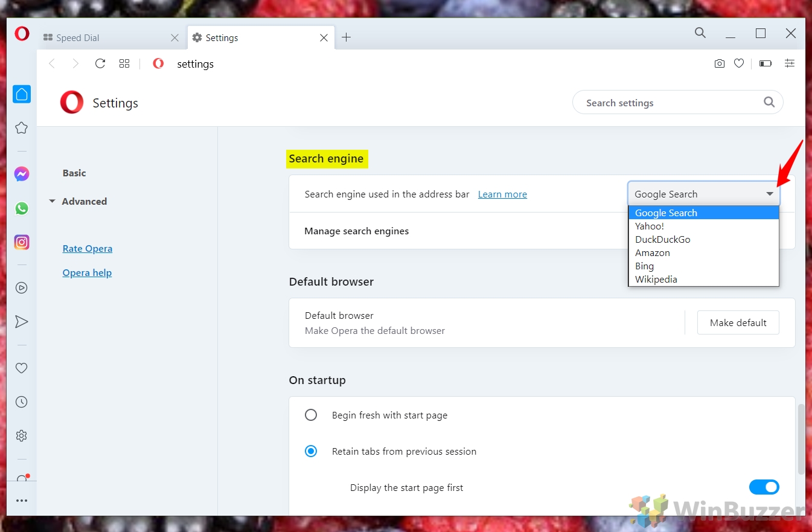Select Basic settings section
The image size is (812, 532).
(x=74, y=173)
